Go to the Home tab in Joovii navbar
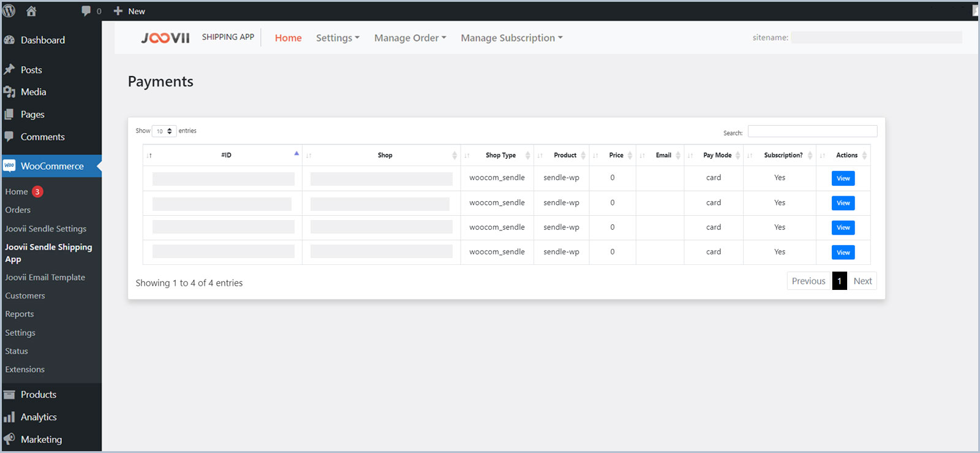The height and width of the screenshot is (453, 980). click(288, 38)
